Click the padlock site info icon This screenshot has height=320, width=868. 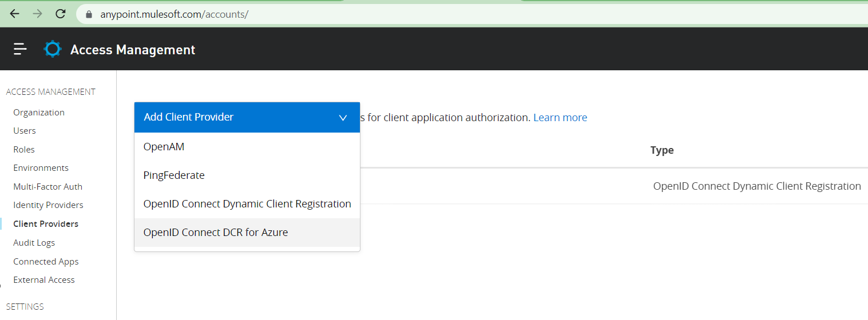[89, 14]
